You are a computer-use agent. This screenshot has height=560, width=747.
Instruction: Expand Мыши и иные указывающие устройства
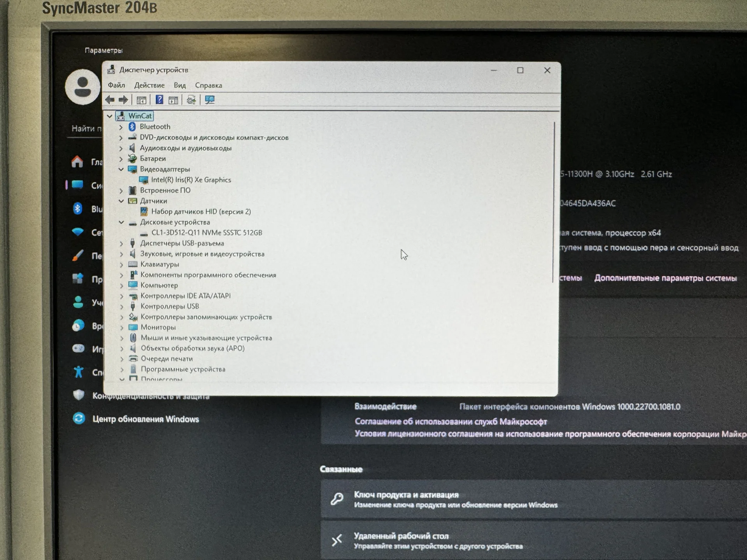click(122, 338)
